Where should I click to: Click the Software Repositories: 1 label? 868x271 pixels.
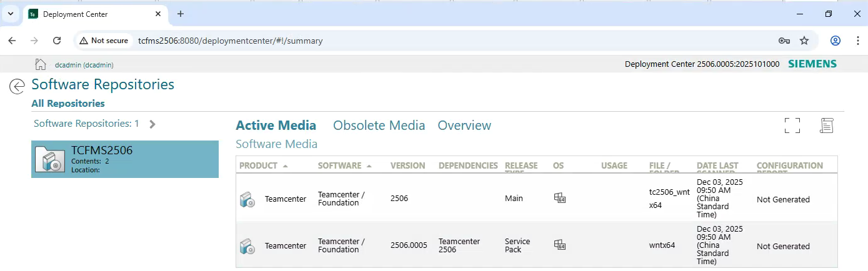coord(86,124)
